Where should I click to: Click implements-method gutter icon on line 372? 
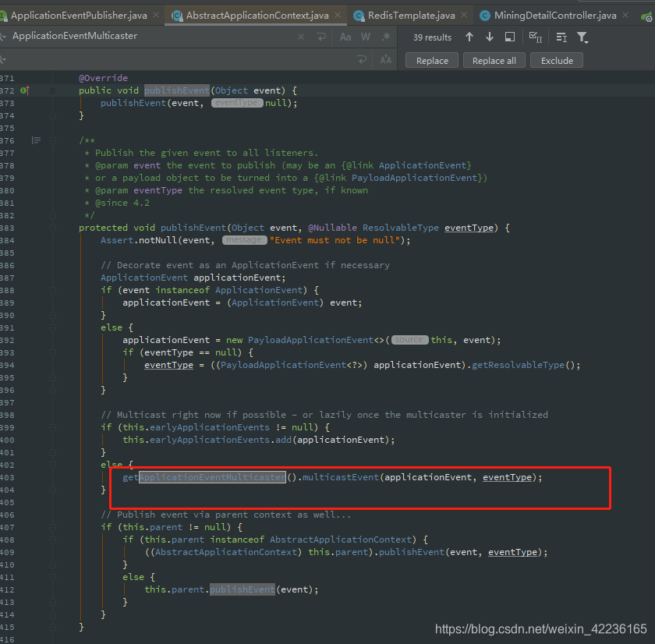coord(25,90)
